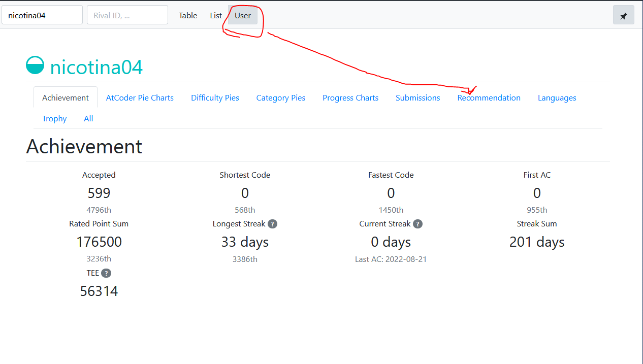Click the Last AC: 2022-08-21 text
The image size is (643, 364).
coord(391,259)
